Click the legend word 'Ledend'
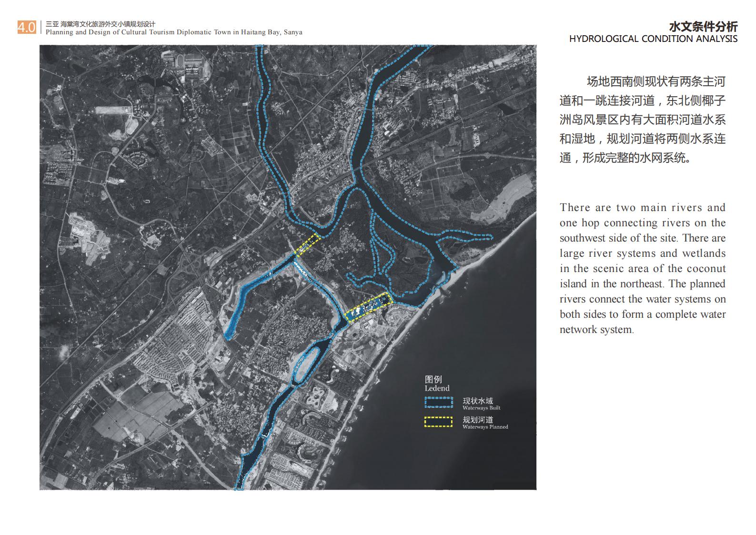This screenshot has width=756, height=535. pyautogui.click(x=437, y=388)
